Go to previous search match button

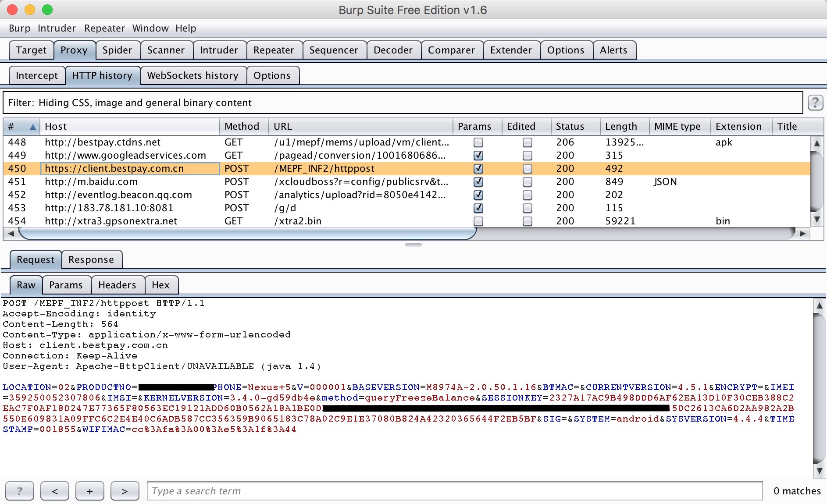point(55,491)
